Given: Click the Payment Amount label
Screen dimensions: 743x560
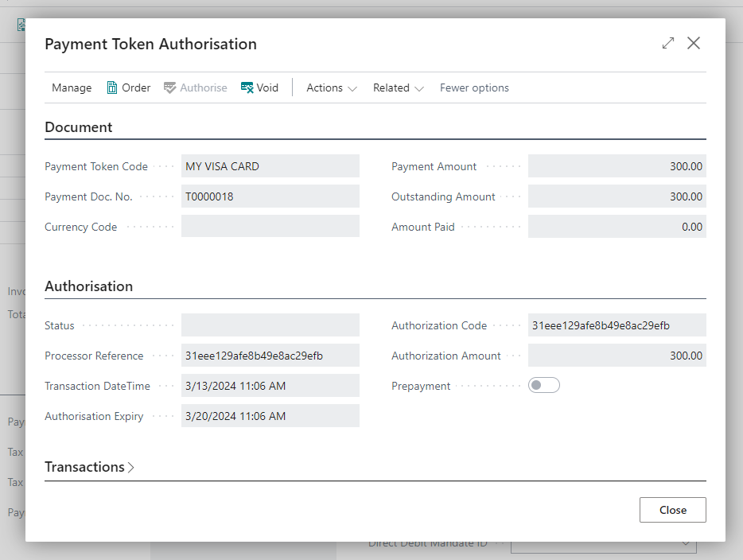Looking at the screenshot, I should (x=434, y=166).
